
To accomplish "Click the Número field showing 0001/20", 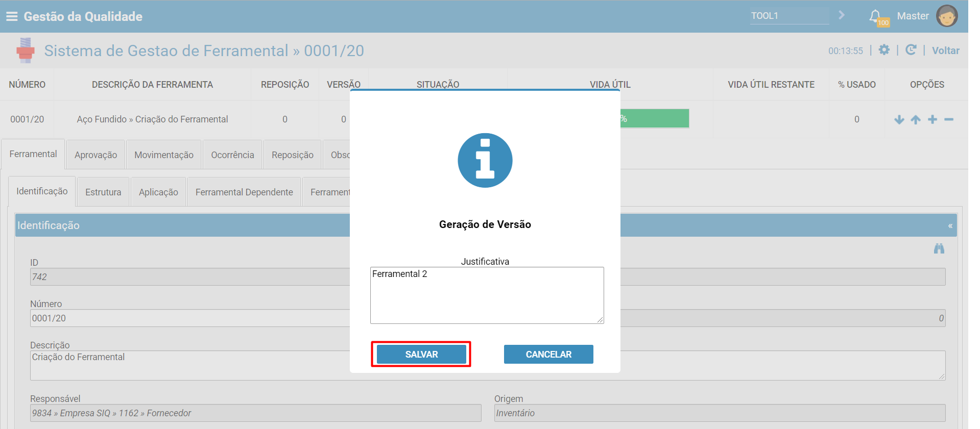I will (190, 318).
